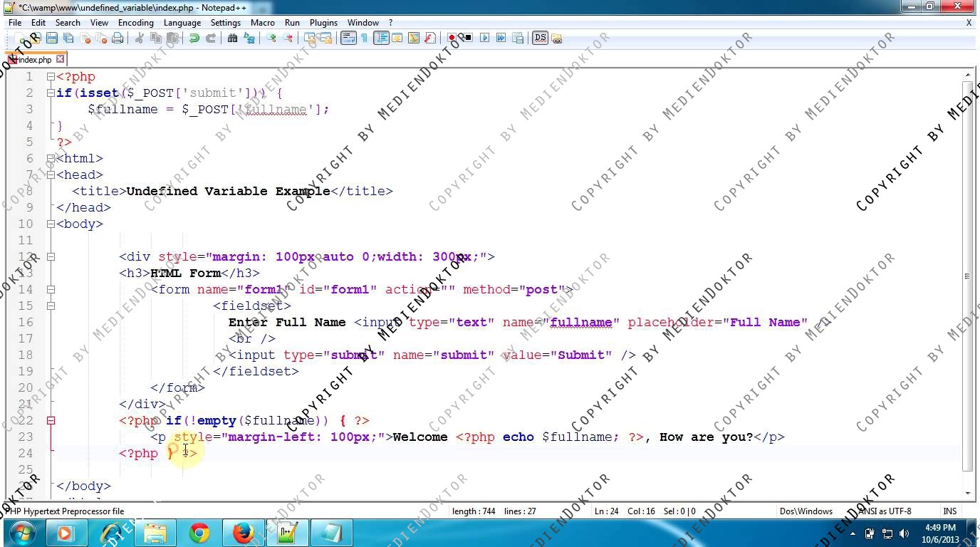Toggle INS insert mode in status bar
The width and height of the screenshot is (980, 547).
(949, 511)
